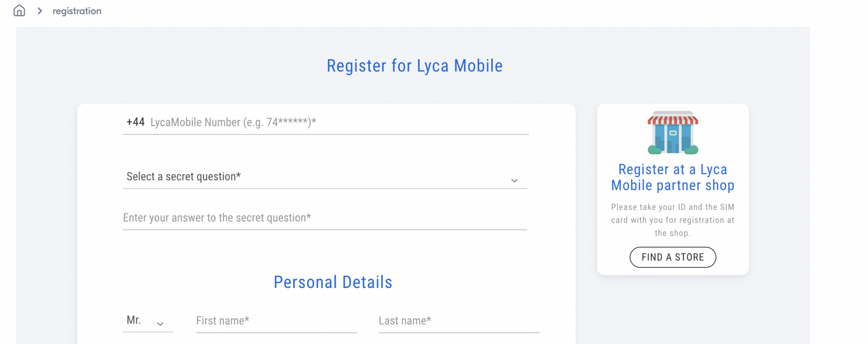Select the First name field
This screenshot has height=344, width=868.
pyautogui.click(x=275, y=321)
